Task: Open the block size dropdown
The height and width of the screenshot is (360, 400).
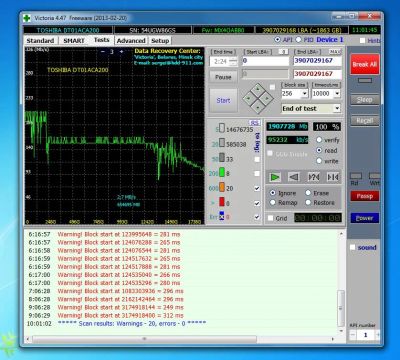Action: [305, 94]
